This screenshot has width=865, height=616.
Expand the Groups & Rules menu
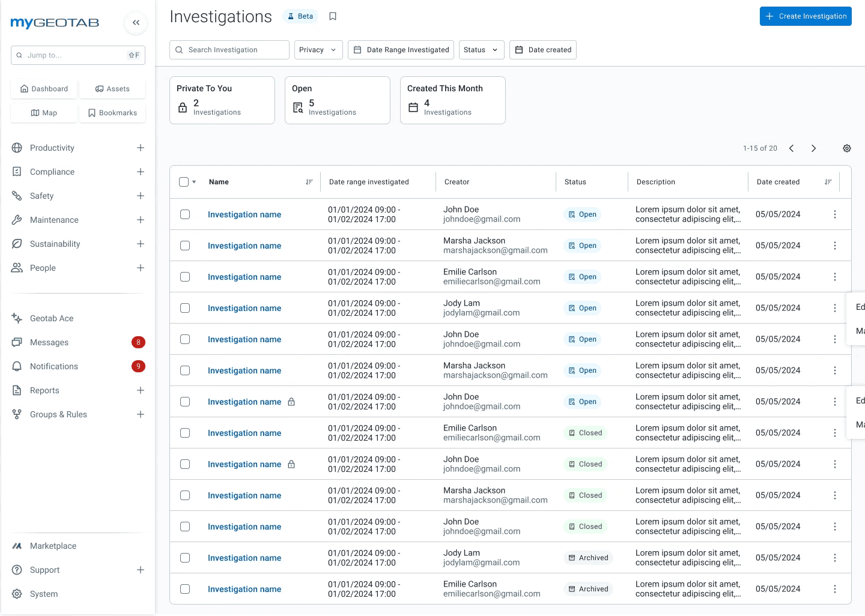click(140, 414)
